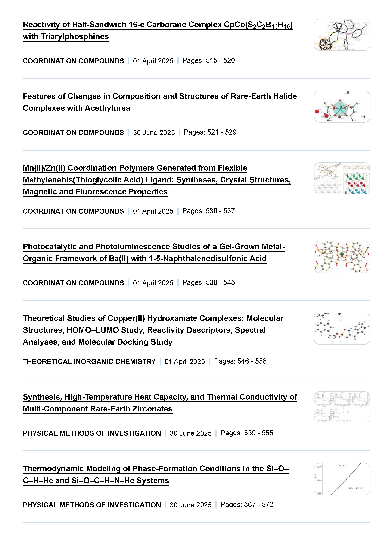Click the coordination polymers crystal structure thumbnail
The height and width of the screenshot is (555, 392).
tap(342, 178)
